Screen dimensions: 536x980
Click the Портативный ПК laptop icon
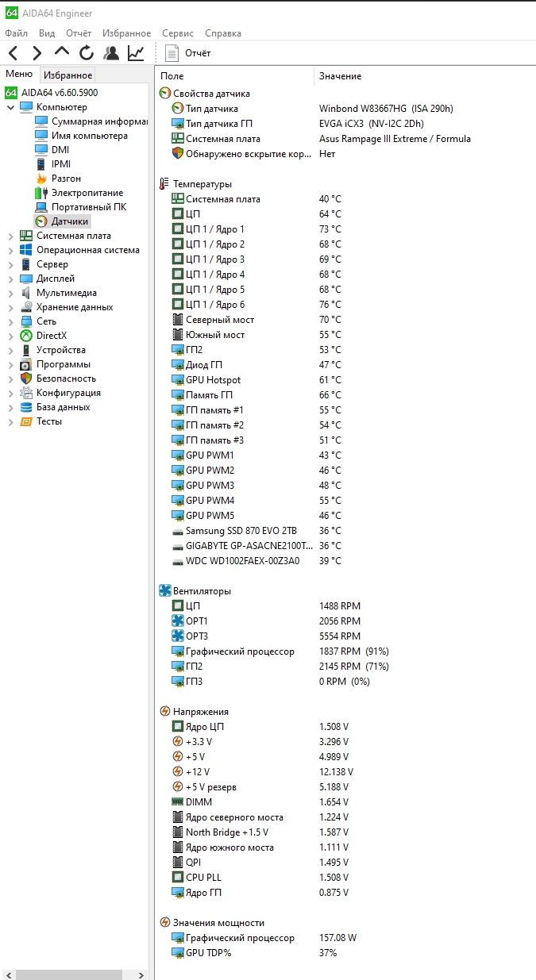pyautogui.click(x=41, y=207)
